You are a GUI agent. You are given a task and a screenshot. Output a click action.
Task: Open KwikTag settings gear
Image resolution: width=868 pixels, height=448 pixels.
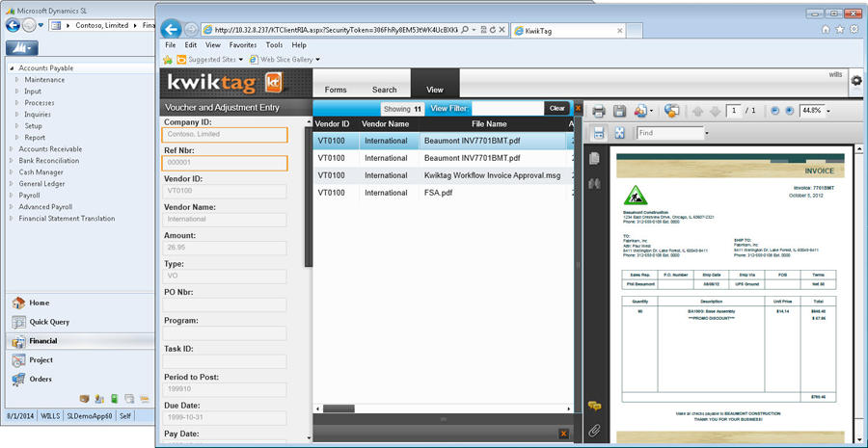point(856,81)
